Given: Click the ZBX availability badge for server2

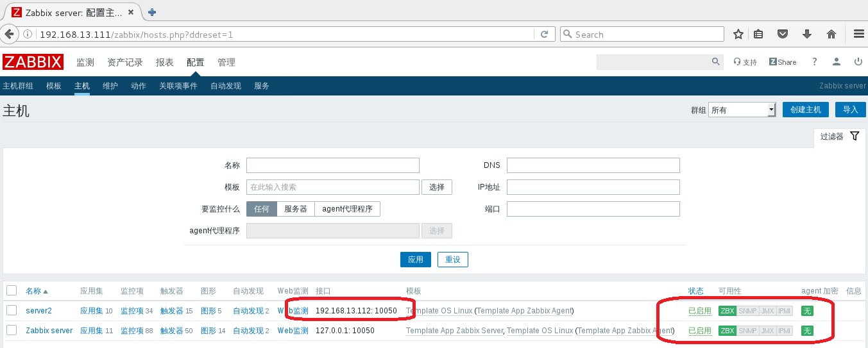Looking at the screenshot, I should pyautogui.click(x=728, y=311).
